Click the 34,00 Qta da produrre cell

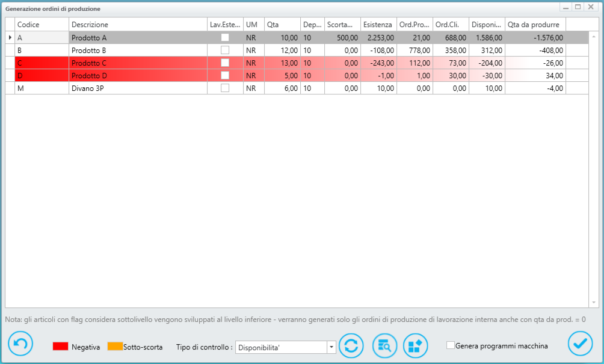[535, 75]
